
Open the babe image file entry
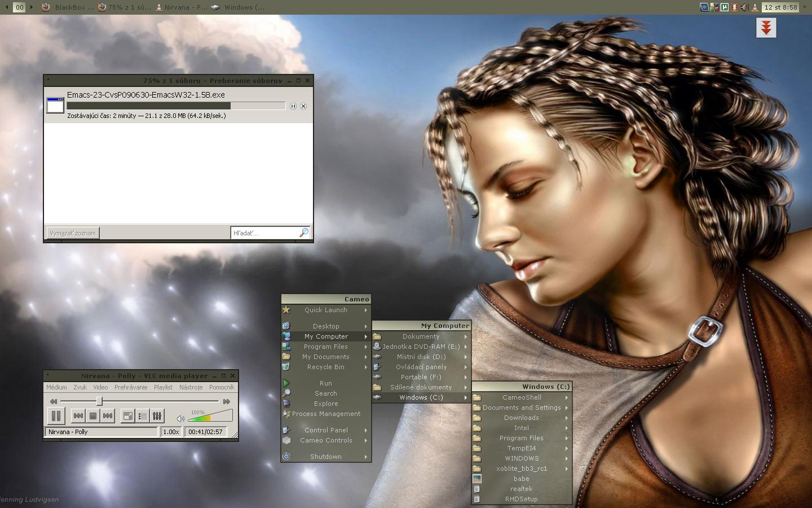coord(522,479)
